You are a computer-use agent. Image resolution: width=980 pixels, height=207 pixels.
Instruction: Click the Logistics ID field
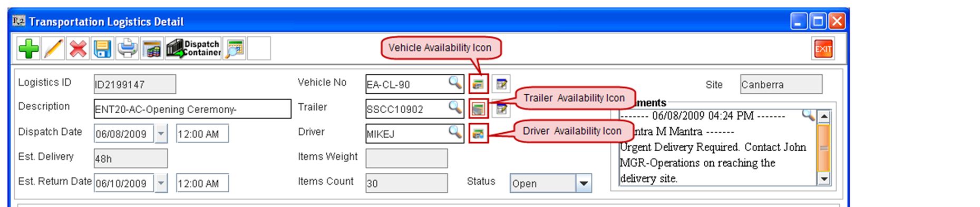135,84
